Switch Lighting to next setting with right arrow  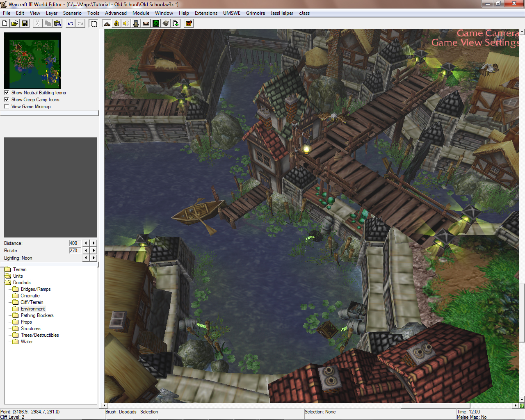click(x=94, y=258)
